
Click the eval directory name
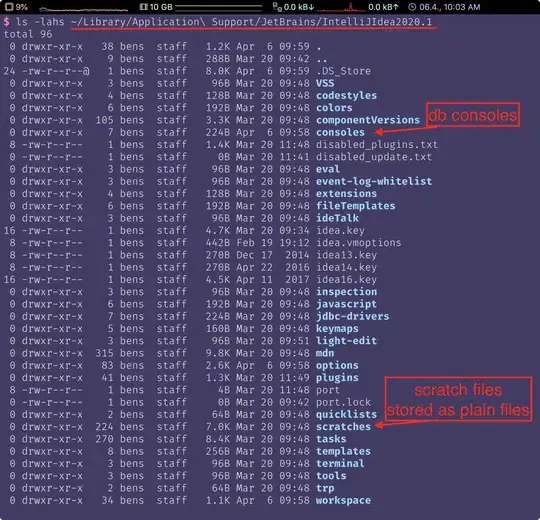coord(328,169)
